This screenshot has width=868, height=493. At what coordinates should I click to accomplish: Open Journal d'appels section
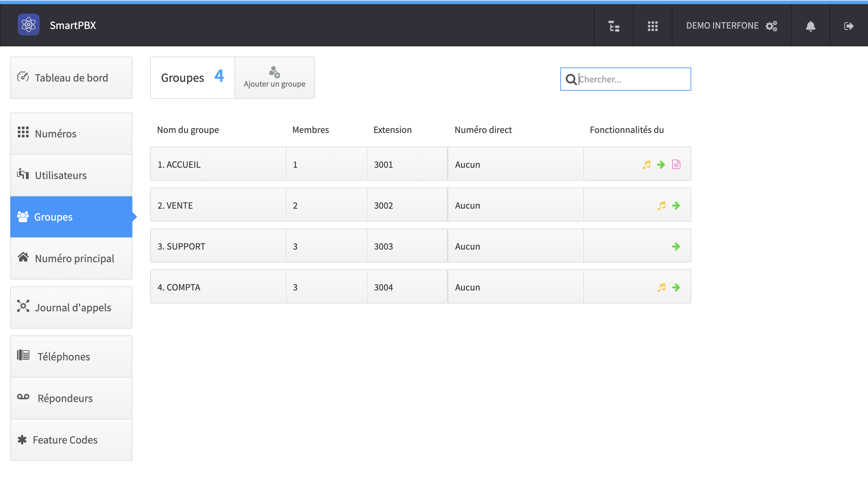[x=71, y=308]
